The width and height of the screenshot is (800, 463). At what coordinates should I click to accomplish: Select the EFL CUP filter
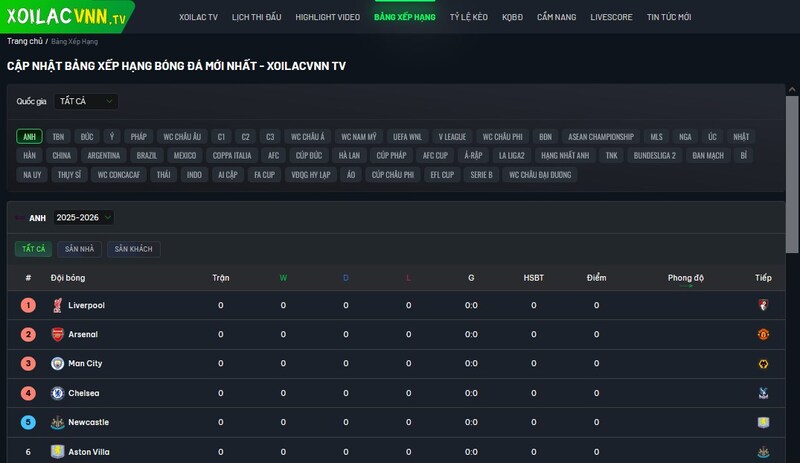[442, 175]
